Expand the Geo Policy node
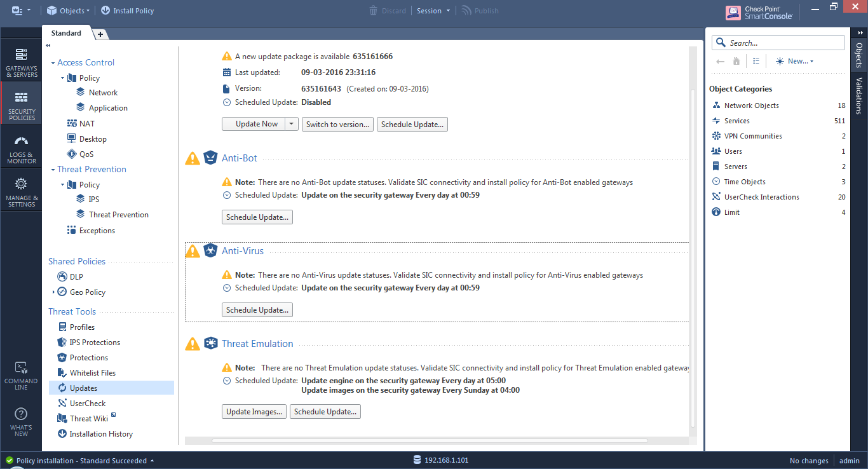This screenshot has width=868, height=469. tap(53, 292)
